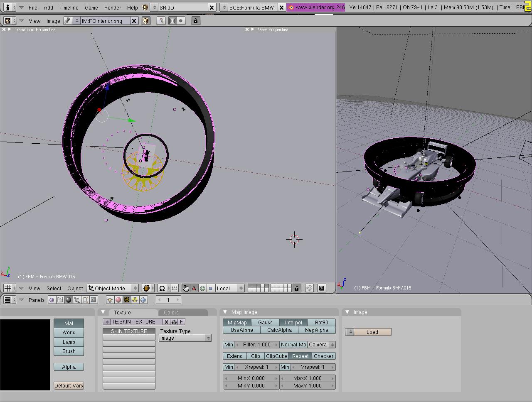
Task: Open the Object Mode dropdown
Action: 113,288
